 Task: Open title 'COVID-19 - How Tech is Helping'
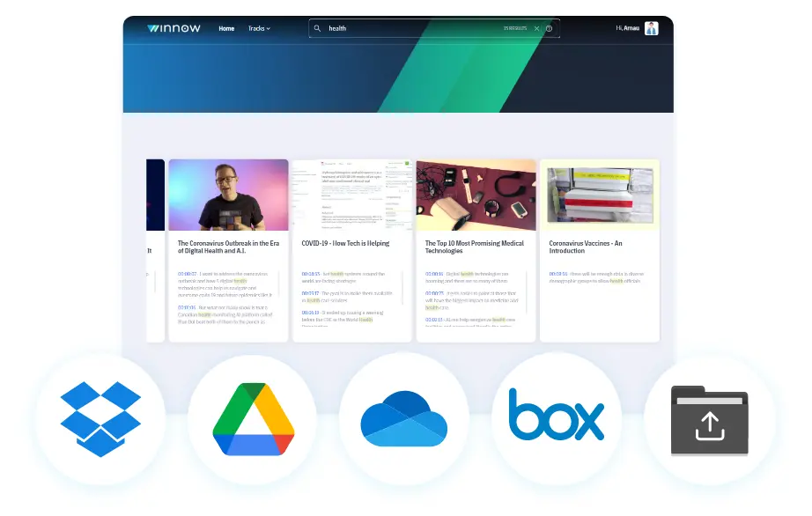345,243
